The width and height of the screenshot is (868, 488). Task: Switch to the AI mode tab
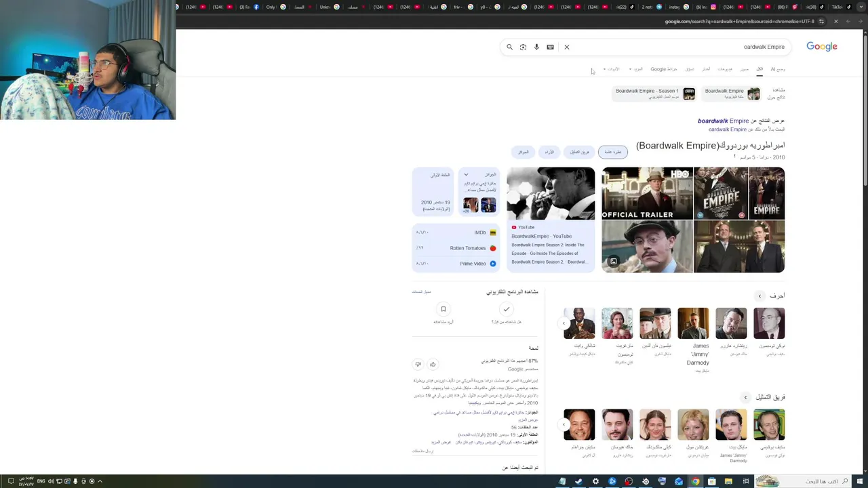point(778,69)
